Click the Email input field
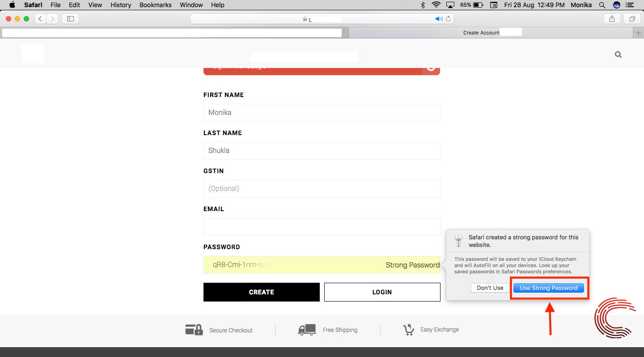The width and height of the screenshot is (644, 357). pyautogui.click(x=322, y=227)
